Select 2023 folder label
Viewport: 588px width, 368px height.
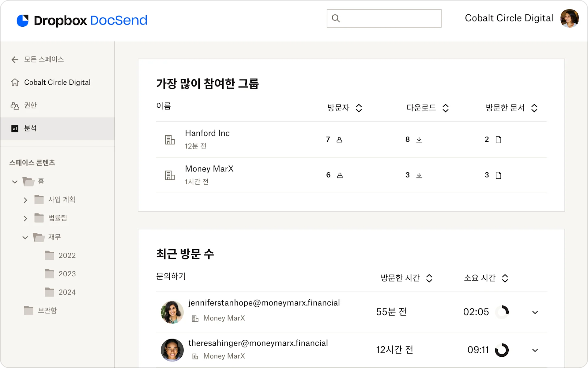[x=67, y=274]
